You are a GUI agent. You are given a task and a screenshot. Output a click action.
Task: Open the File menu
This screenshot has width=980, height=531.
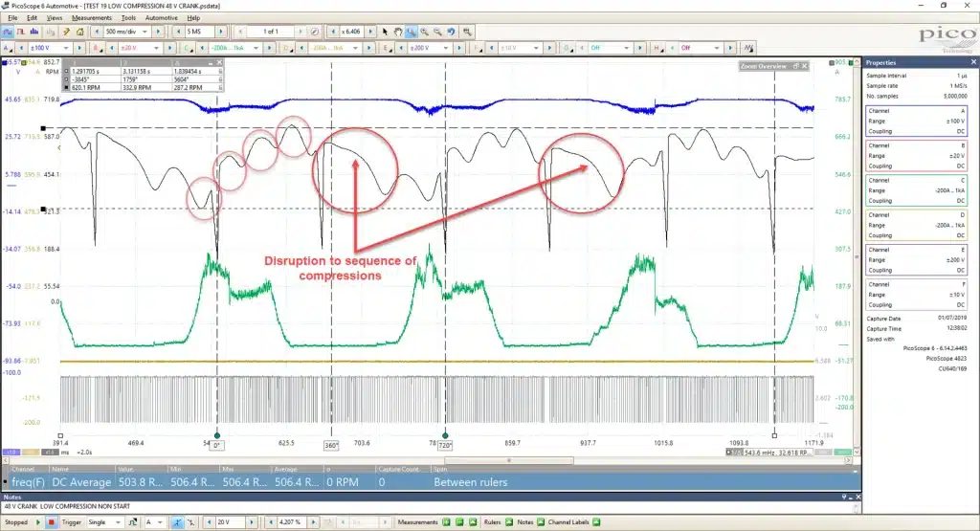click(x=12, y=18)
